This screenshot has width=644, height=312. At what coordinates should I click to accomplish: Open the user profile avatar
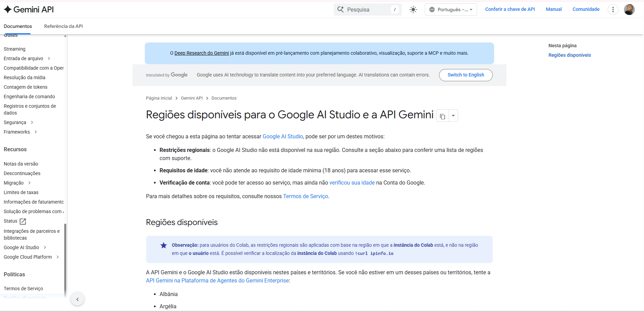coord(629,10)
